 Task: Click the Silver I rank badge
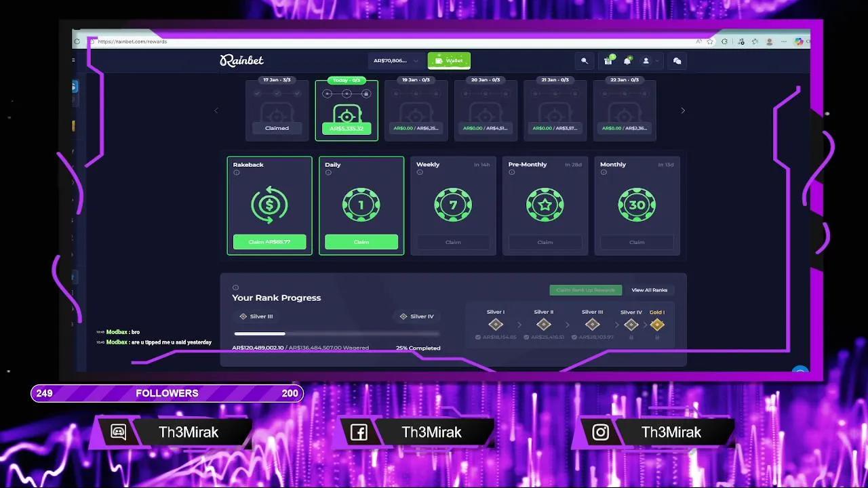496,325
